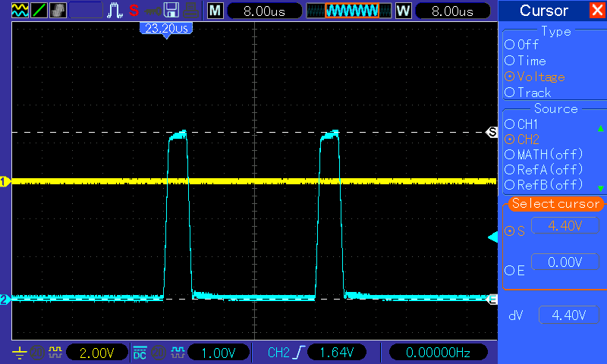Click the cyan channel 2 ground marker
Screen dimensions: 607x364
point(5,300)
